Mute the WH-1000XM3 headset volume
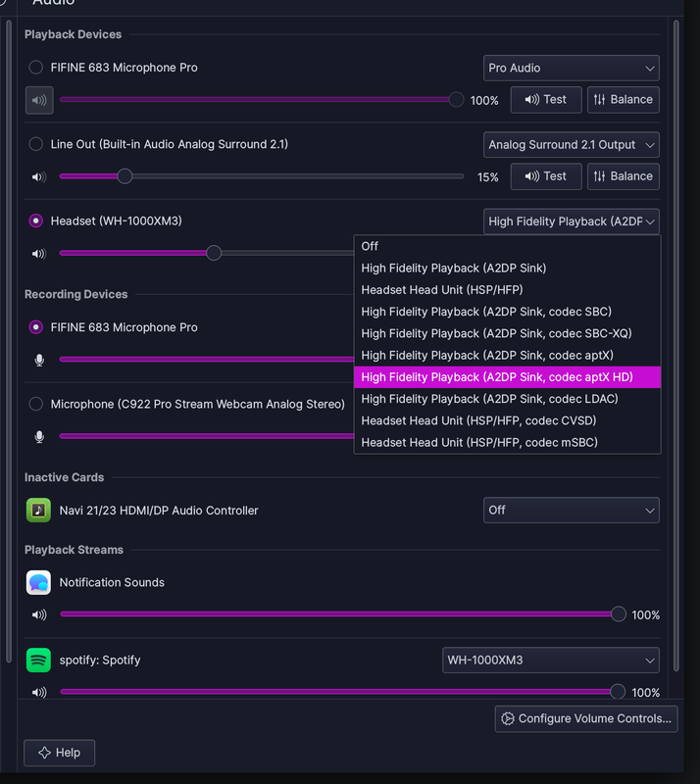 point(39,254)
